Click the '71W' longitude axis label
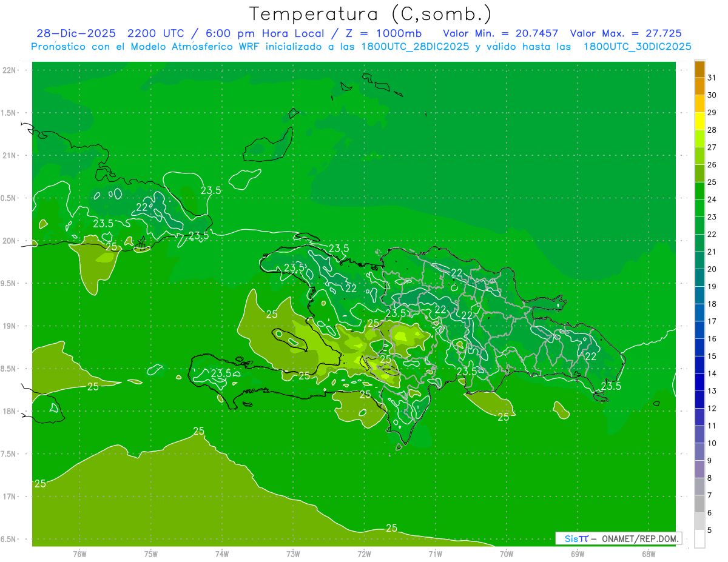The width and height of the screenshot is (728, 562). tap(436, 554)
